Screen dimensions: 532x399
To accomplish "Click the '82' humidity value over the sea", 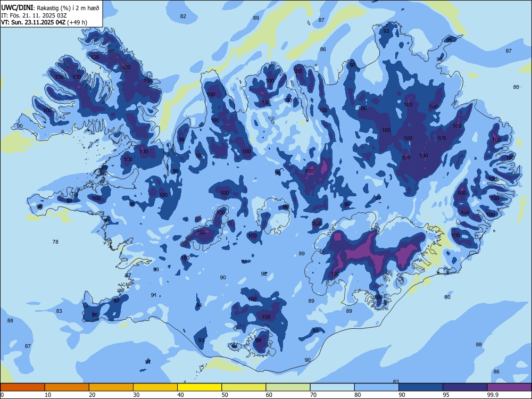I will 183,16.
